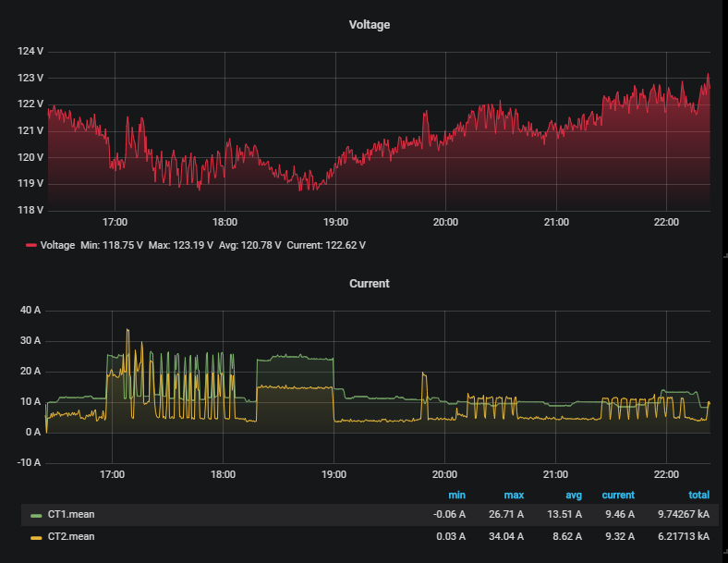Click the green CT1.mean color swatch
This screenshot has width=728, height=563.
coord(36,516)
